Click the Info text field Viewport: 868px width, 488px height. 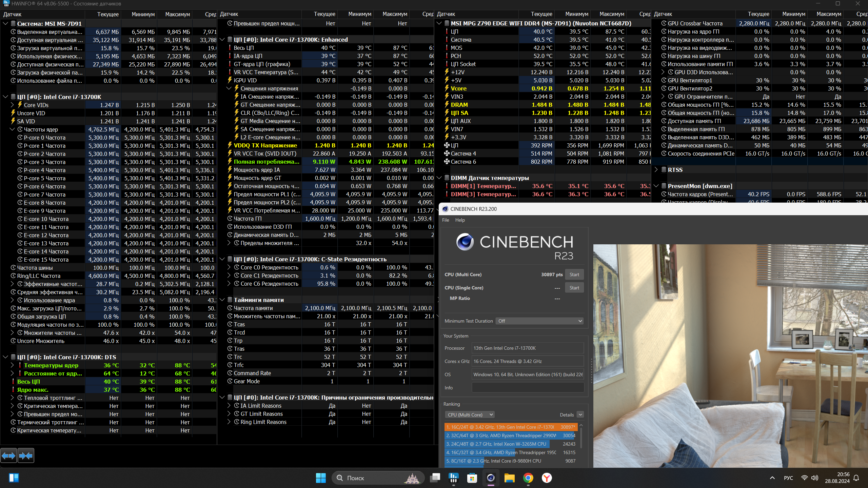click(528, 388)
